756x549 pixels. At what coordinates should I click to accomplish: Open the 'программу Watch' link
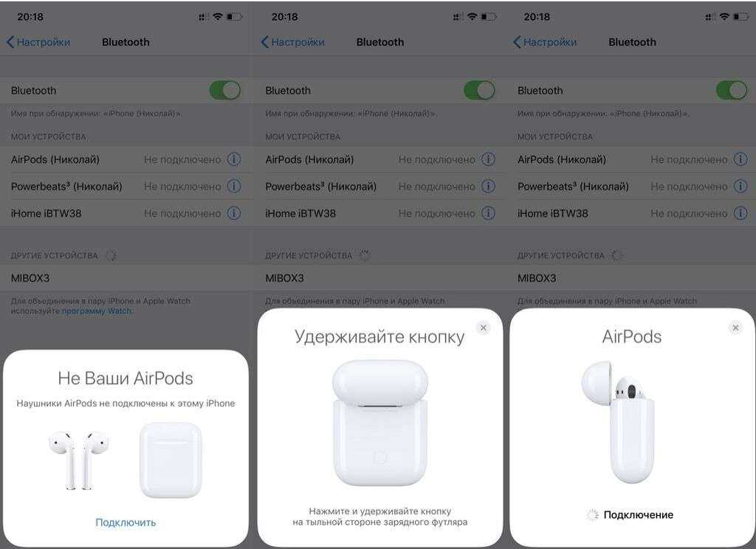point(97,311)
